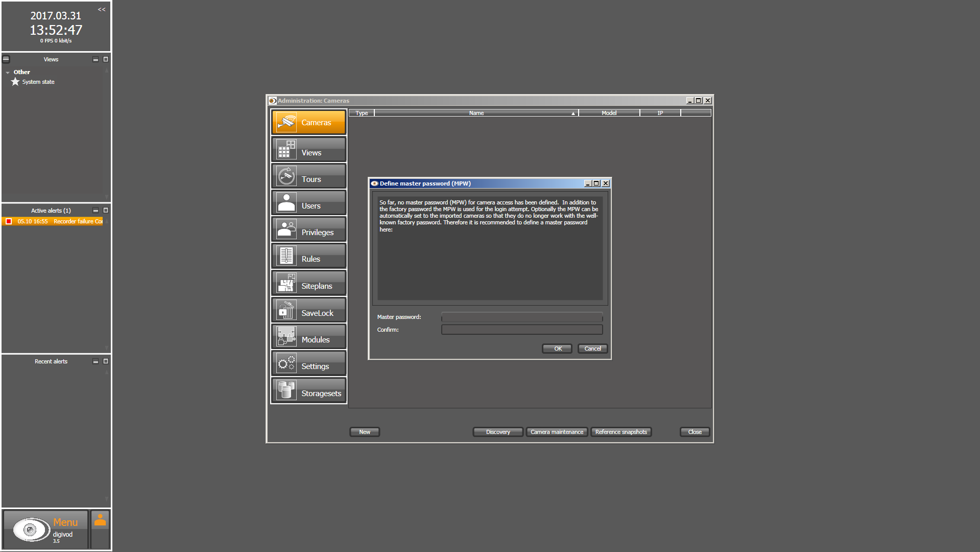
Task: Open the Settings gears icon
Action: pyautogui.click(x=286, y=364)
